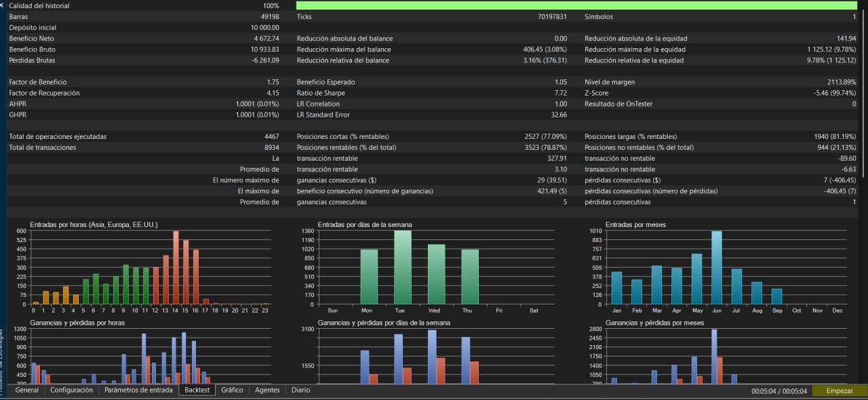Open the Agentes tab

267,391
